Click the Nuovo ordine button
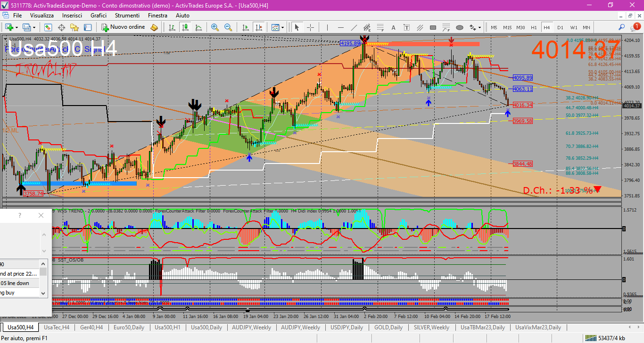Screen dimensions: 644x343 (123, 27)
